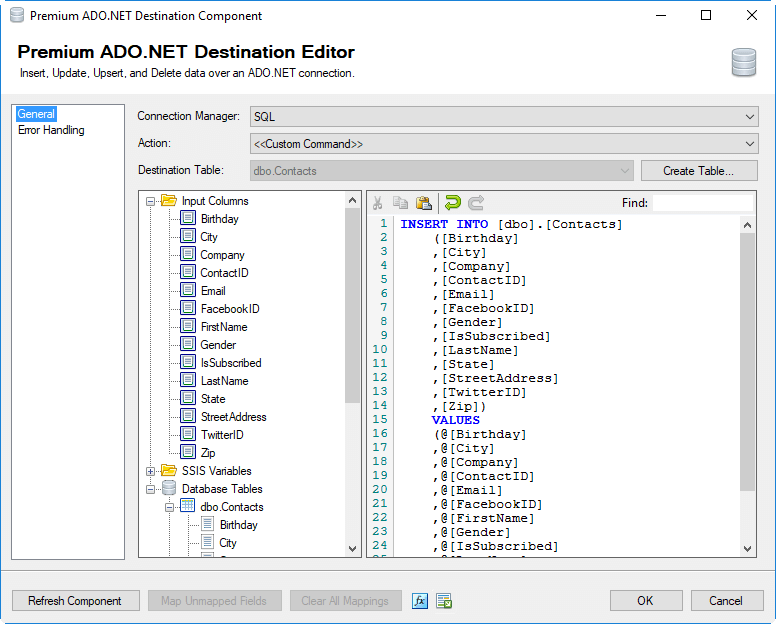Select the Gender input column icon
776x624 pixels.
(188, 344)
